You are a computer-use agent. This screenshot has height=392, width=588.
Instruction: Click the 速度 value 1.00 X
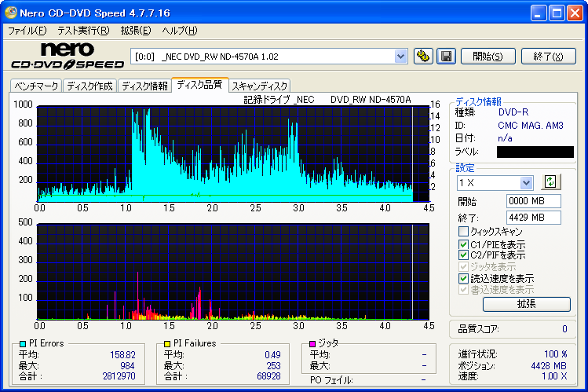click(x=554, y=376)
